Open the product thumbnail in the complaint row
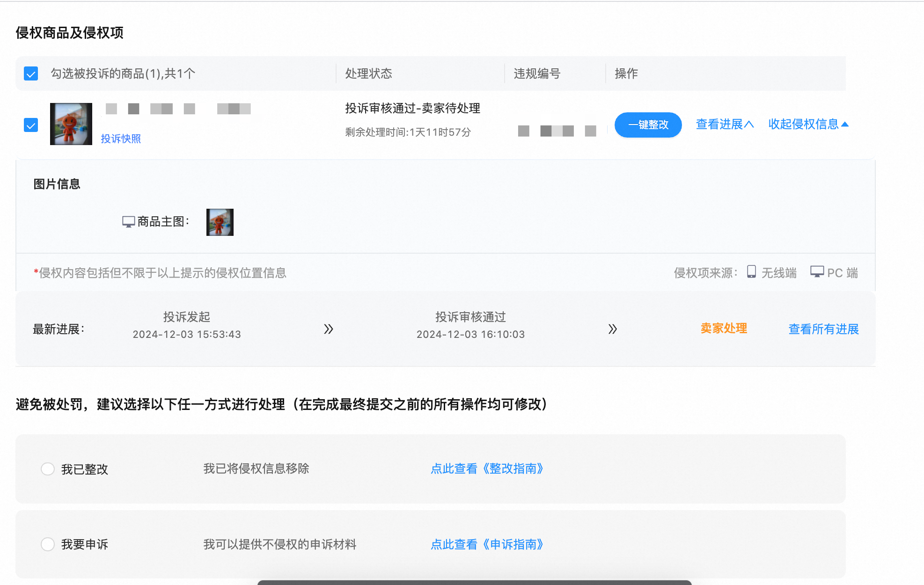 pos(71,124)
